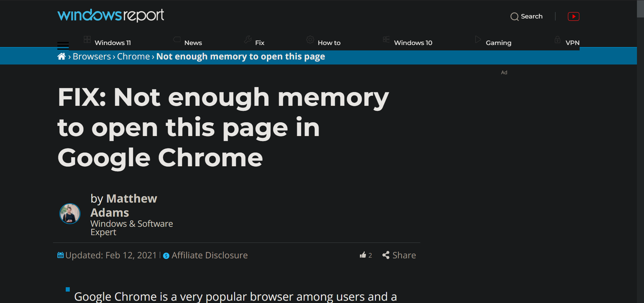The image size is (644, 303).
Task: Click the Windows 11 grid icon
Action: coord(87,40)
